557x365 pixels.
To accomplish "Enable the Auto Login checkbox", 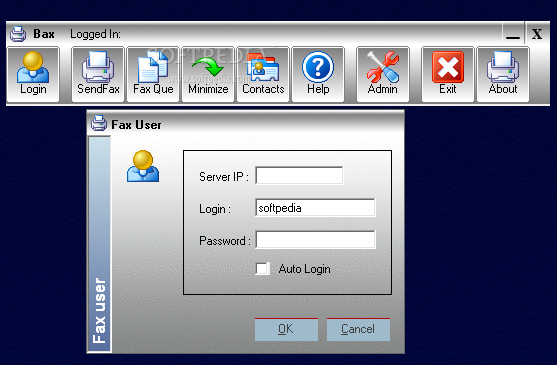I will pos(263,268).
